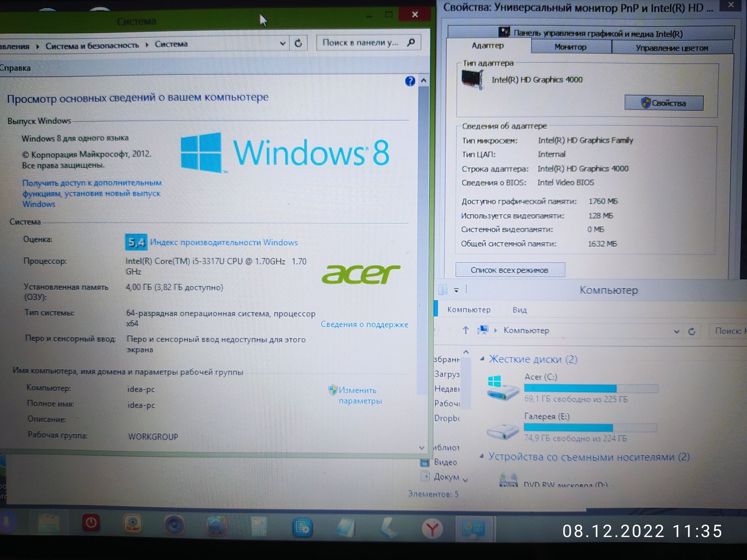The width and height of the screenshot is (747, 560).
Task: Expand breadcrumb arrow before Система
Action: 147,45
